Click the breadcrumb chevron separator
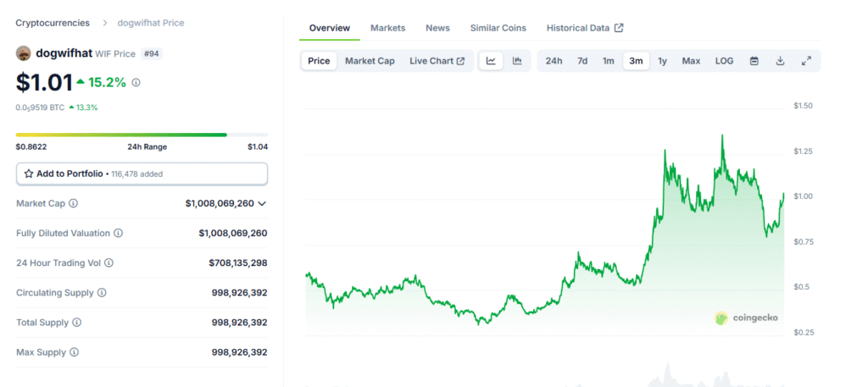868x387 pixels. 103,23
